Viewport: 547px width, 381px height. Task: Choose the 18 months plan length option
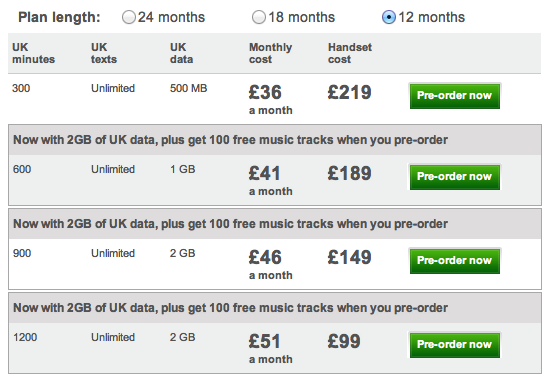click(x=259, y=17)
